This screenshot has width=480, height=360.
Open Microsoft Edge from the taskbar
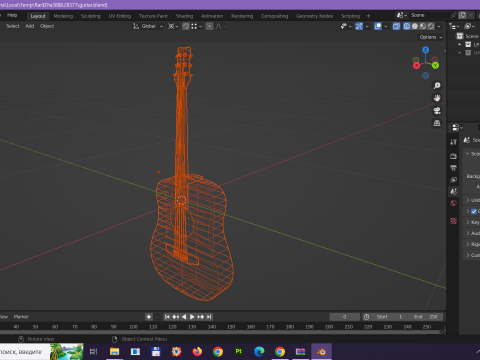(259, 352)
